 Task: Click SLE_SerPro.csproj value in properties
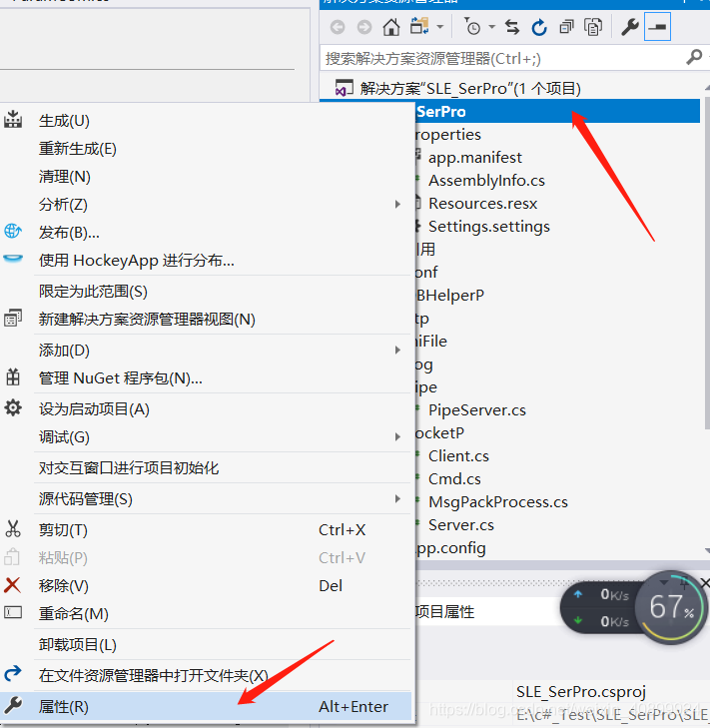pos(581,692)
